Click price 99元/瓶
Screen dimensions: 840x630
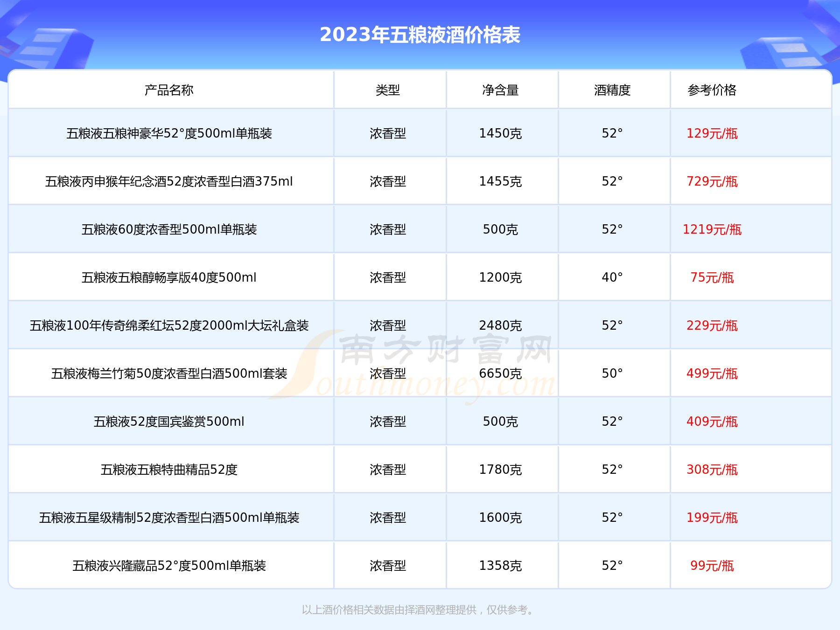712,566
